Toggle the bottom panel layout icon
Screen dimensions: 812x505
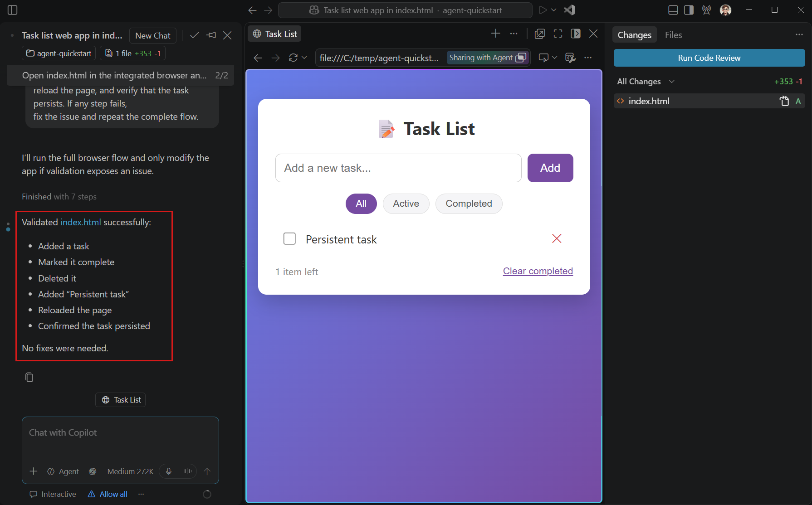pyautogui.click(x=673, y=10)
